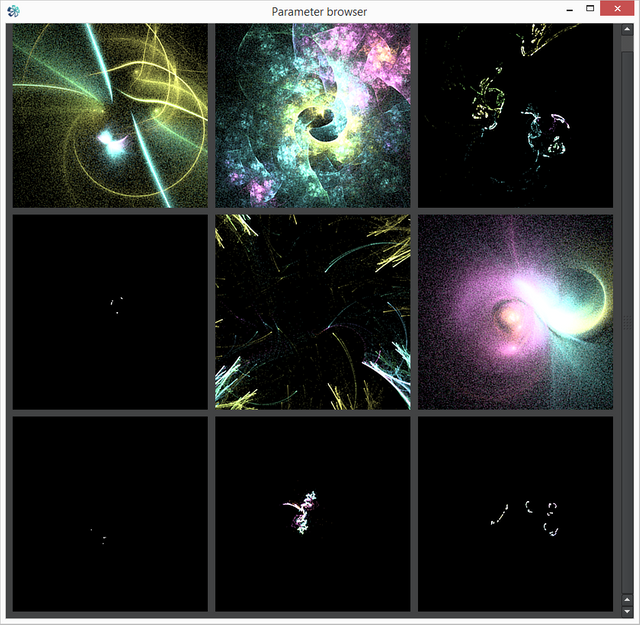Select the yellow-green swirling lines fractal thumbnail
This screenshot has width=640, height=625.
[110, 116]
